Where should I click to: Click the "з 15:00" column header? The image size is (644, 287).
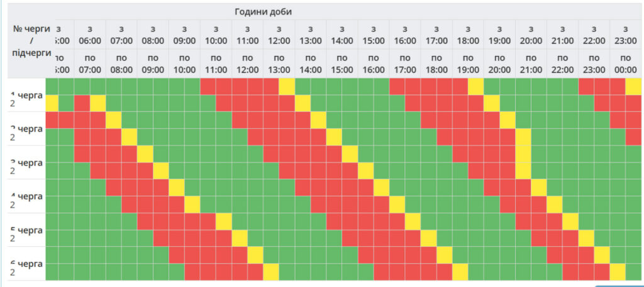(374, 35)
